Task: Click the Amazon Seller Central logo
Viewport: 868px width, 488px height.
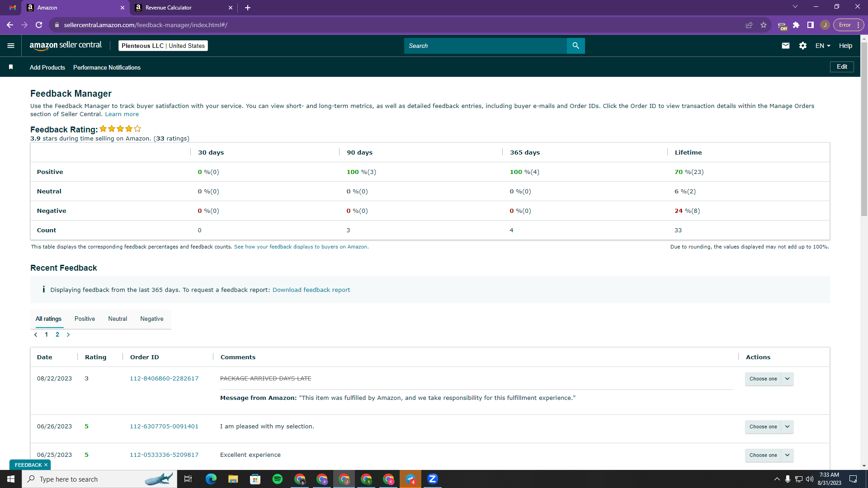Action: [66, 46]
